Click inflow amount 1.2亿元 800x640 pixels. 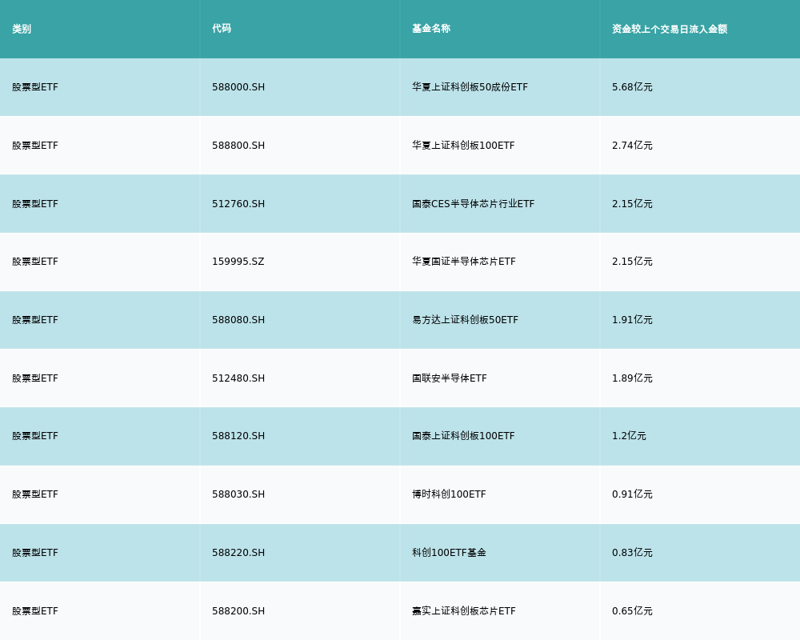click(629, 436)
